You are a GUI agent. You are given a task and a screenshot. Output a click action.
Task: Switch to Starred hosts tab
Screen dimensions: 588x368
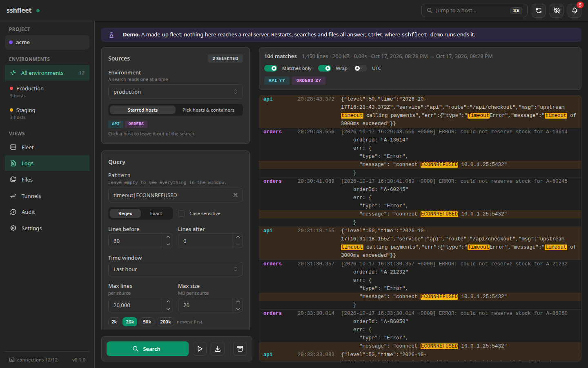(143, 110)
